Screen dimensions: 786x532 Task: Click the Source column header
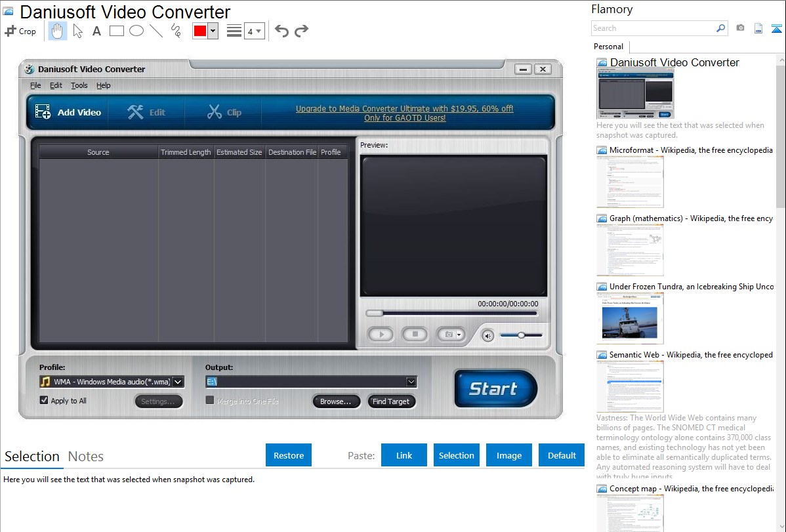tap(98, 152)
